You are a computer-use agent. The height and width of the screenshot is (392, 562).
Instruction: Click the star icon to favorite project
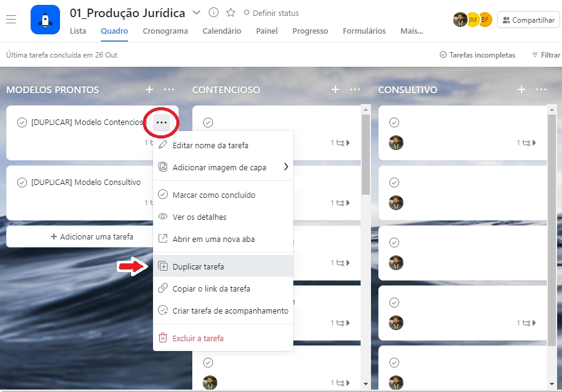pyautogui.click(x=231, y=13)
